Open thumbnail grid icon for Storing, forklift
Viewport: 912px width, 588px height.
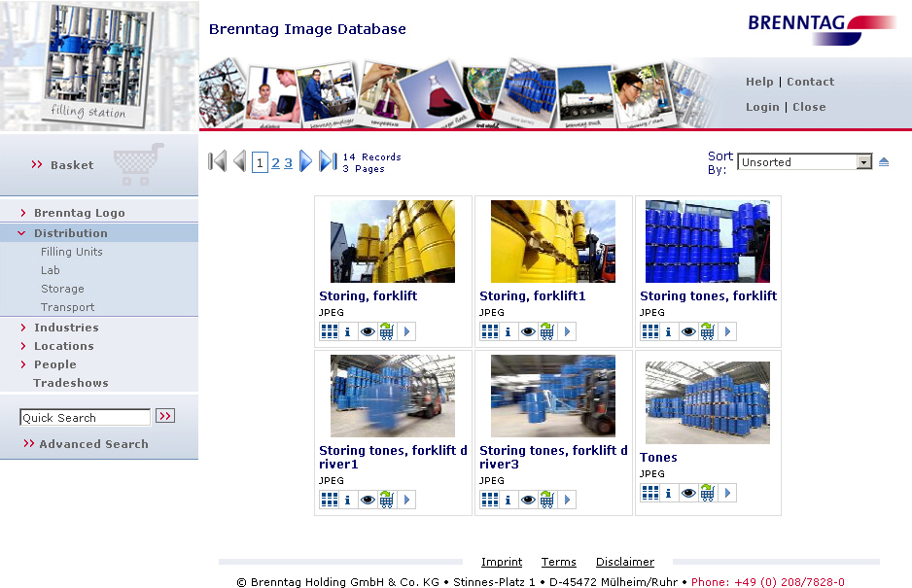tap(330, 331)
